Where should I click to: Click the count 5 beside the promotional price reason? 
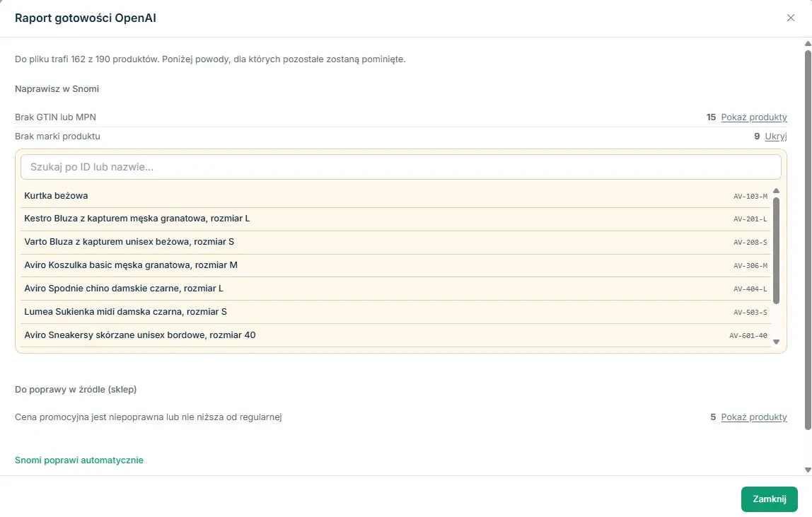pyautogui.click(x=713, y=417)
